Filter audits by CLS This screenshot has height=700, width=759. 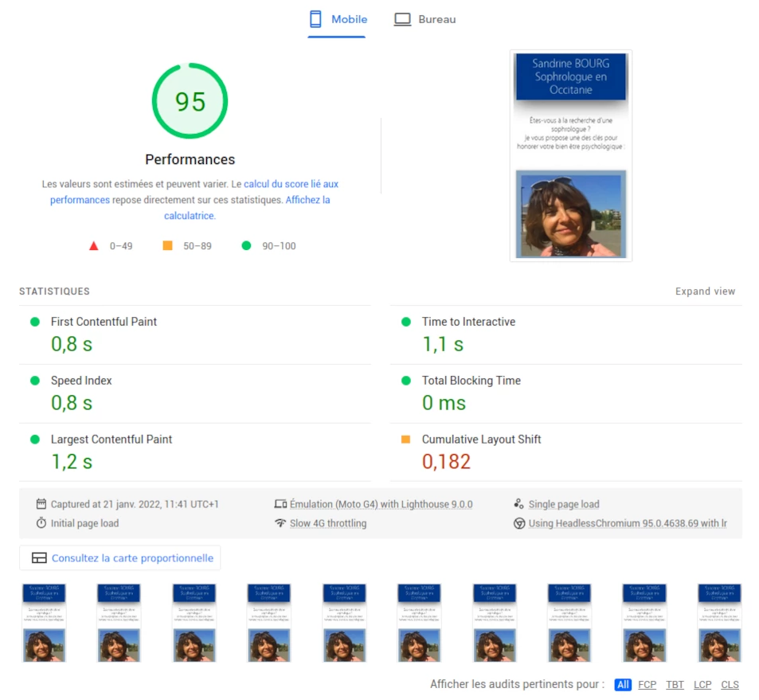730,685
